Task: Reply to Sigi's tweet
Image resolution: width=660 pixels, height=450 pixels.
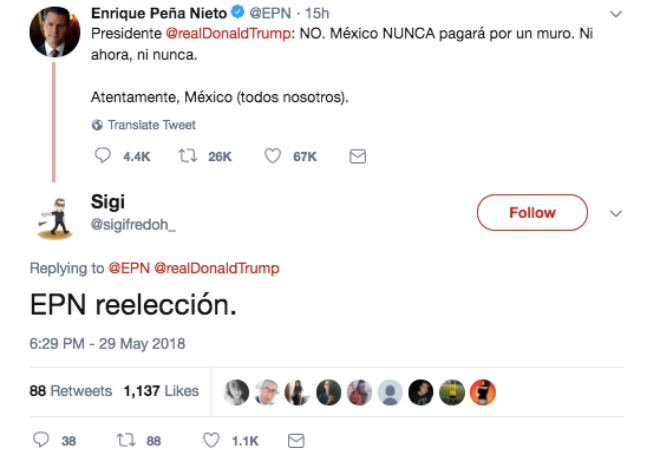Action: 42,439
